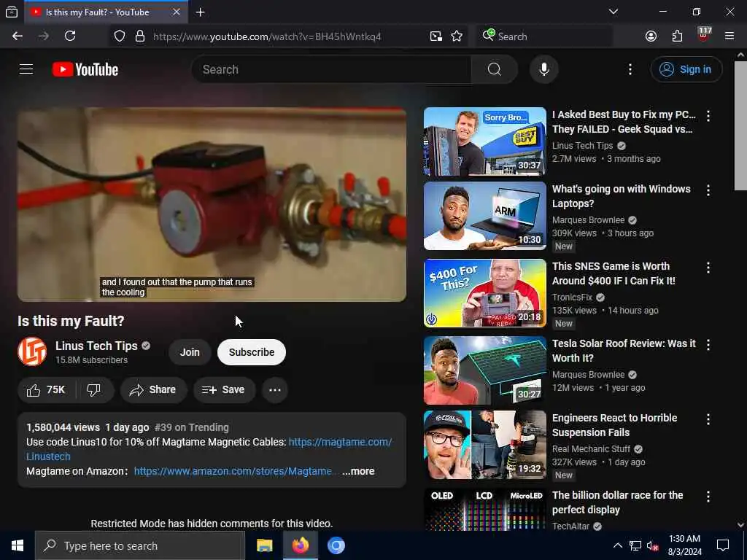Go back with Firefox back arrow
Screen dimensions: 747x560
pos(18,36)
